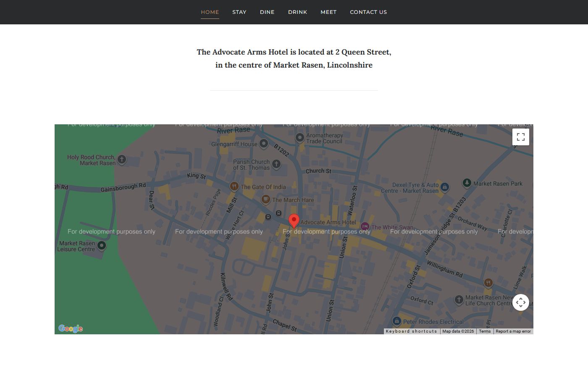Click the King St street label

point(197,176)
